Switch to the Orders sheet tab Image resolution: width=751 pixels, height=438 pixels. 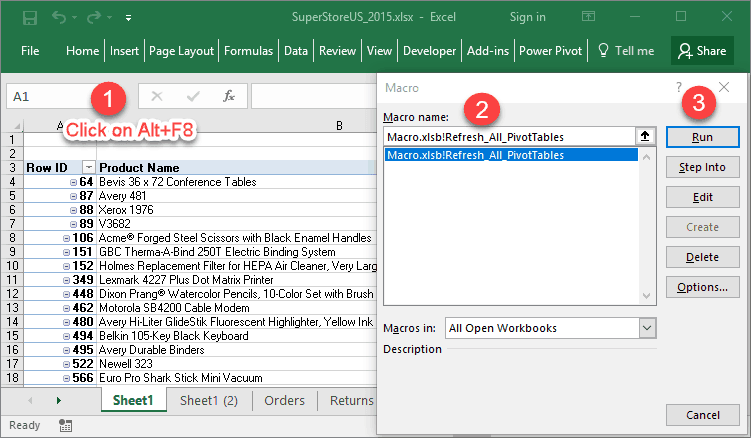pos(284,400)
